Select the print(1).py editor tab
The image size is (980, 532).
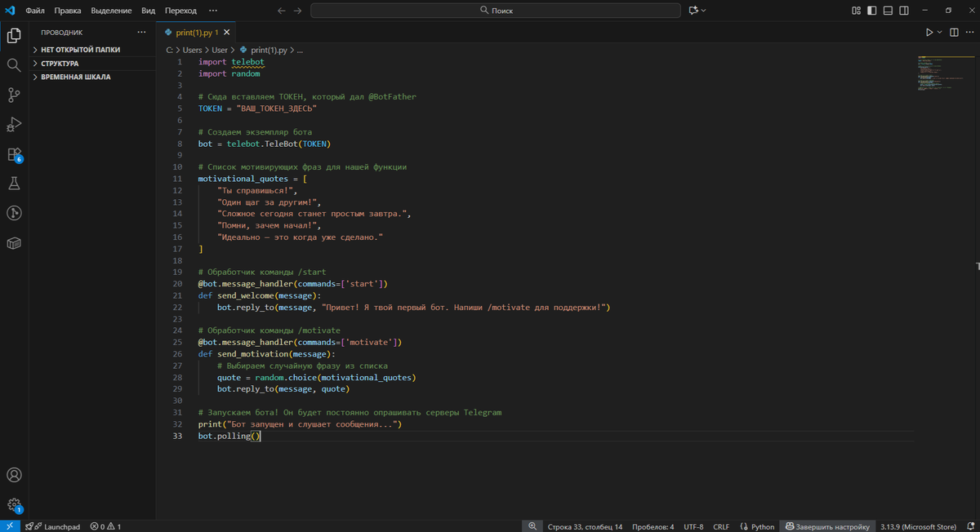[x=196, y=33]
